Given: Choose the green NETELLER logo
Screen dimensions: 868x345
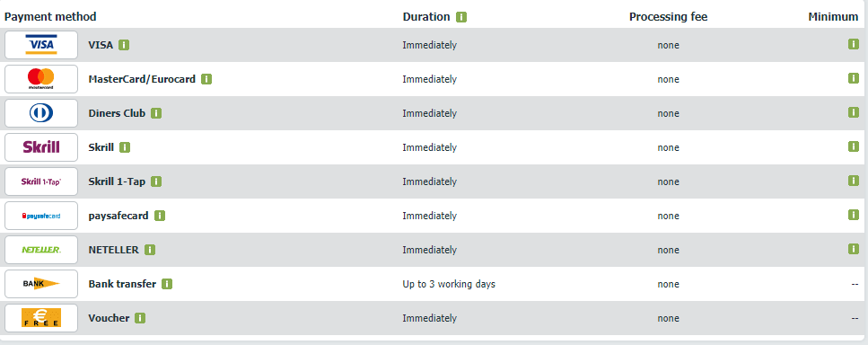Looking at the screenshot, I should click(x=41, y=250).
